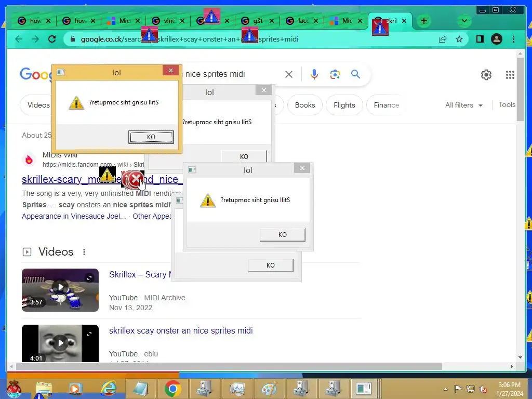Go back to previous page
The width and height of the screenshot is (532, 399).
pyautogui.click(x=19, y=39)
